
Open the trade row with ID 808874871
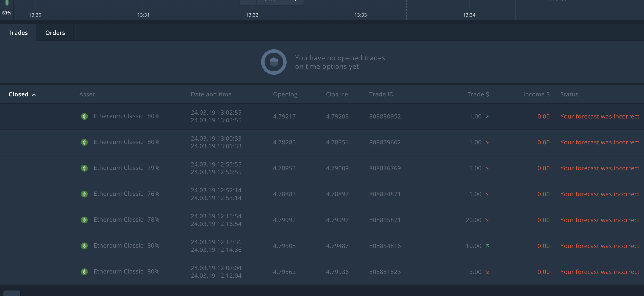point(385,194)
